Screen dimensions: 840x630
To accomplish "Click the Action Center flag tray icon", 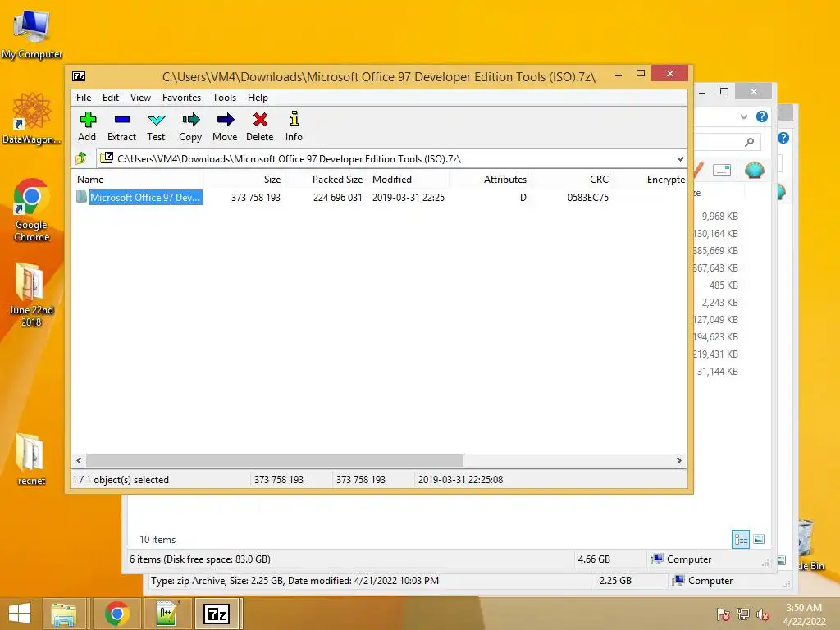I will (723, 614).
